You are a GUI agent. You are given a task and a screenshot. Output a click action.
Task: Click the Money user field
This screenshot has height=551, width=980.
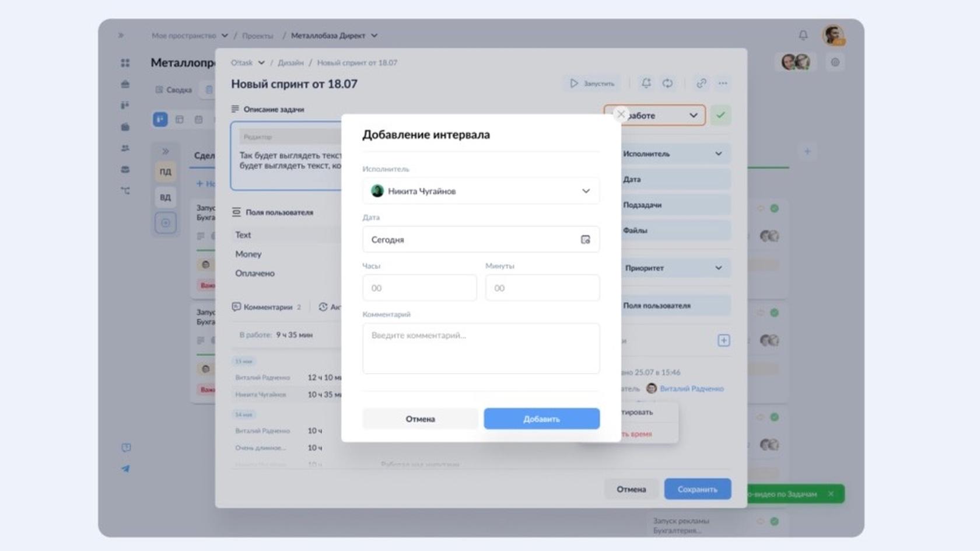pyautogui.click(x=249, y=254)
